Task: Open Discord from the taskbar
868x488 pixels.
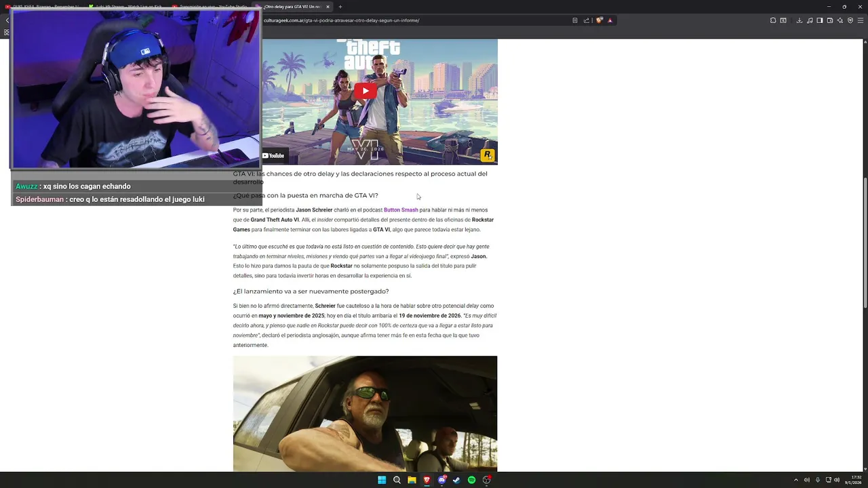Action: click(x=442, y=480)
